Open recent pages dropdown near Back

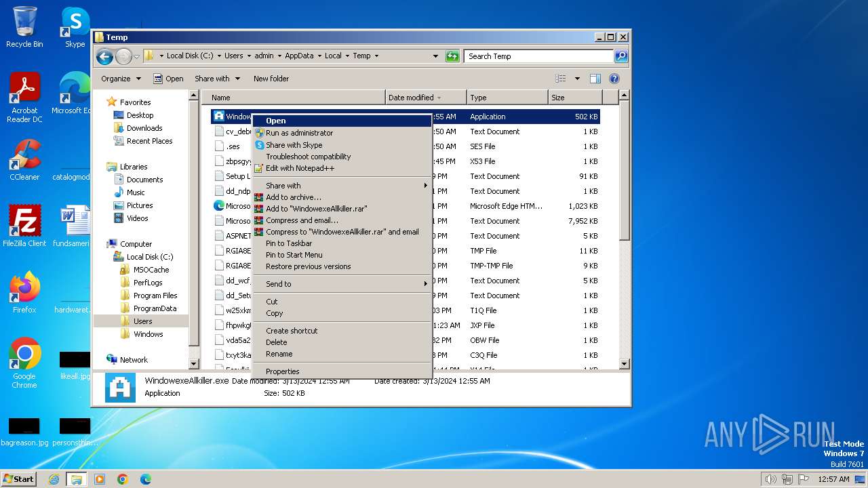coord(137,56)
